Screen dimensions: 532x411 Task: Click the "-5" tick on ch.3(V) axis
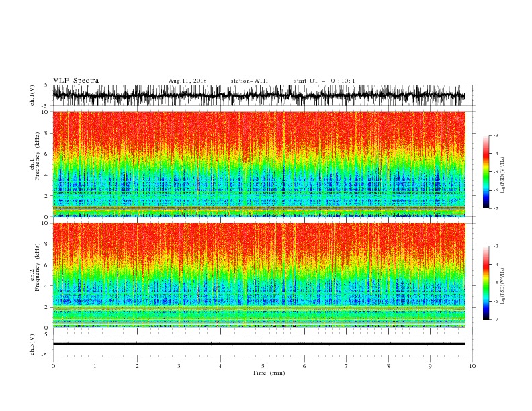(x=46, y=355)
